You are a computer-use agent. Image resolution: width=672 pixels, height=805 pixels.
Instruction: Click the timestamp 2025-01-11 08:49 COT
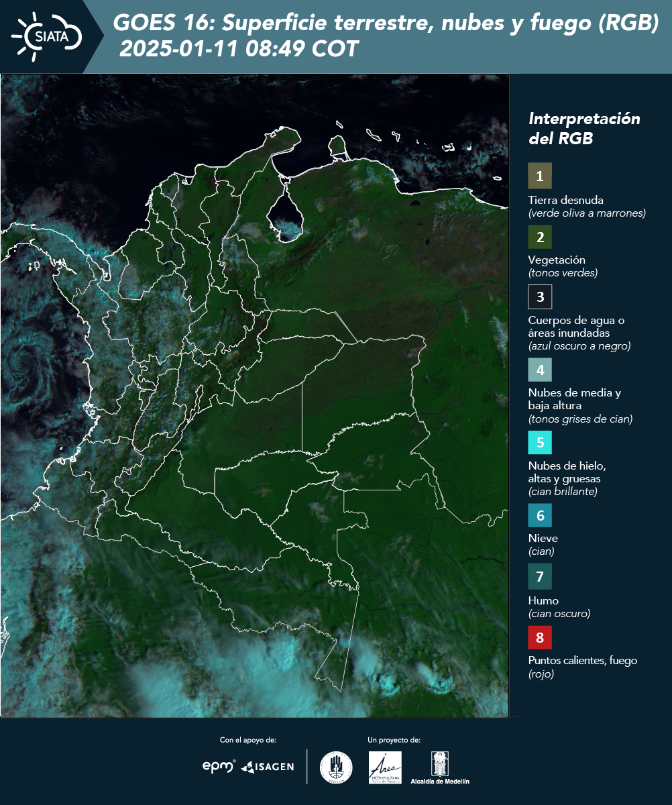coord(239,49)
